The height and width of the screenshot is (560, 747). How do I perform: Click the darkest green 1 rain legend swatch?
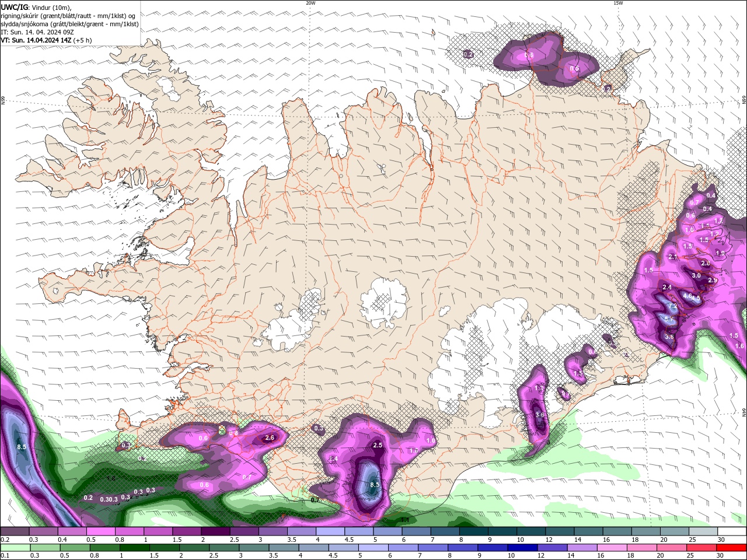pos(134,547)
